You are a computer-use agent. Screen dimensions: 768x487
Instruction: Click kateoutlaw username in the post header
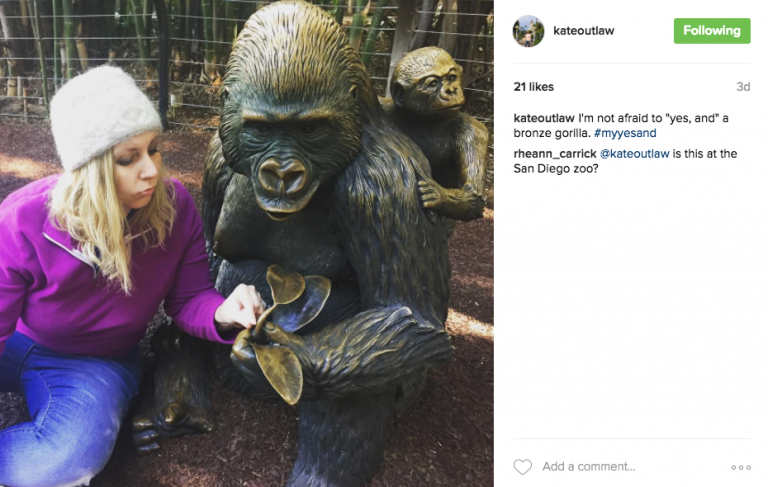click(x=583, y=30)
